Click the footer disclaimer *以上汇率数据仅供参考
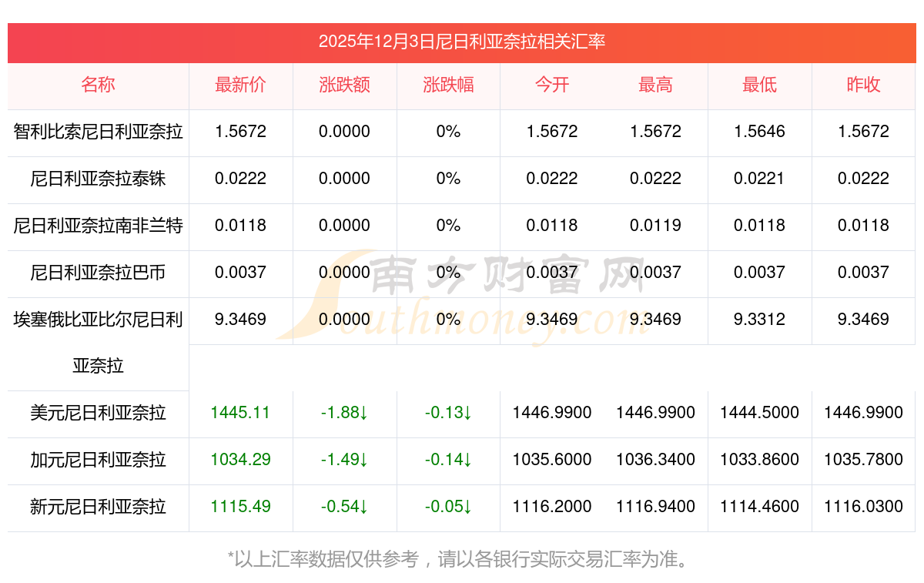The image size is (924, 583). (323, 559)
